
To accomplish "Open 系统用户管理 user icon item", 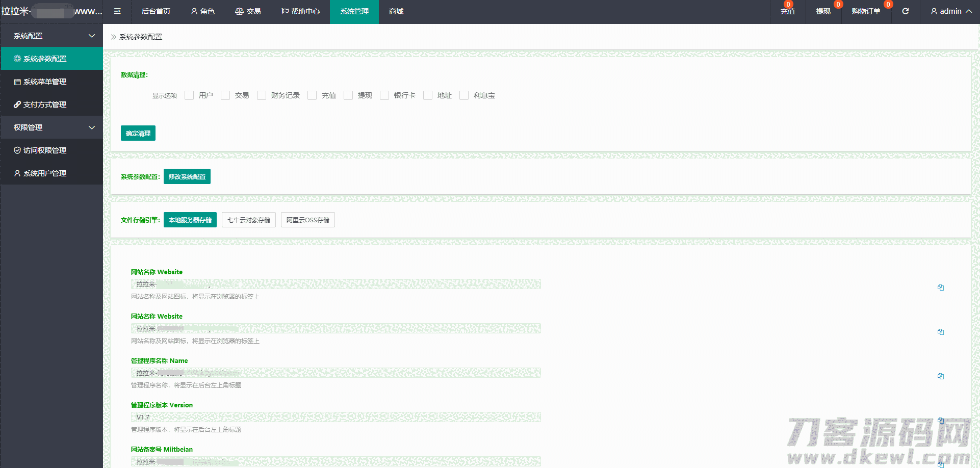I will coord(17,173).
